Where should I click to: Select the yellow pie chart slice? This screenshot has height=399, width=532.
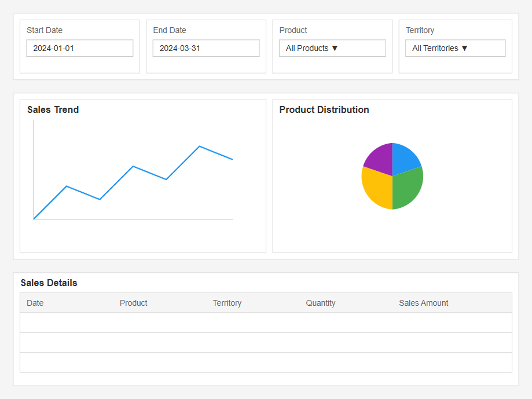click(377, 188)
